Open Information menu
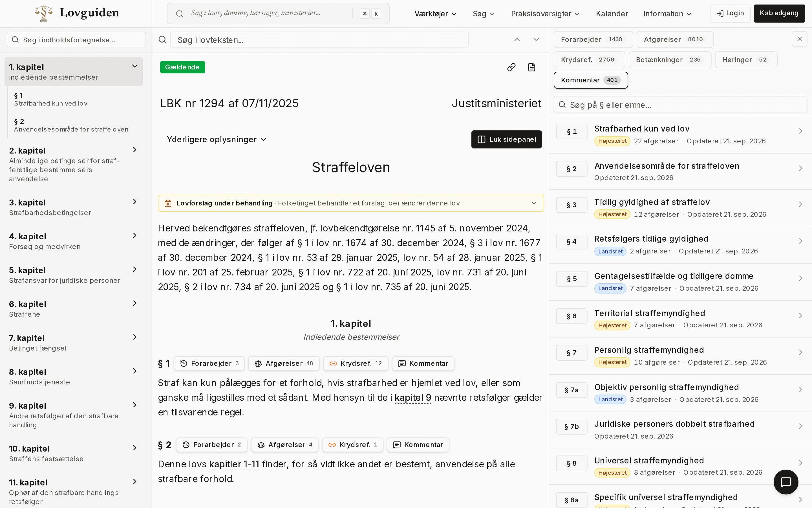This screenshot has width=812, height=508. point(667,14)
